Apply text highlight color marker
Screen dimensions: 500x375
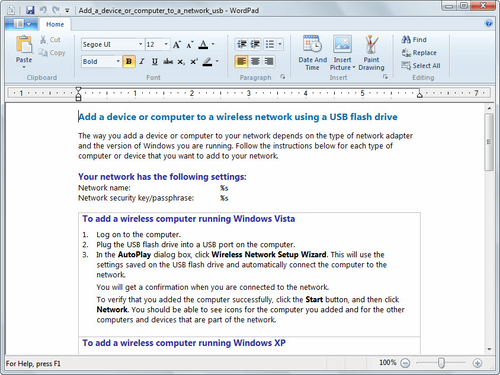(207, 62)
